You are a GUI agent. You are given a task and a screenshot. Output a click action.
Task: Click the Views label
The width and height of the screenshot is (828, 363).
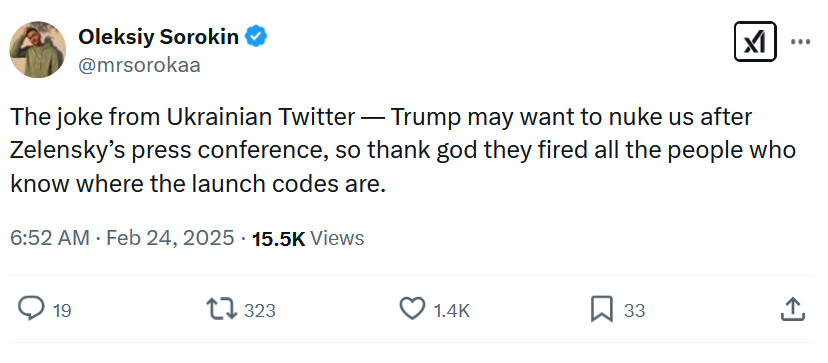click(x=337, y=238)
